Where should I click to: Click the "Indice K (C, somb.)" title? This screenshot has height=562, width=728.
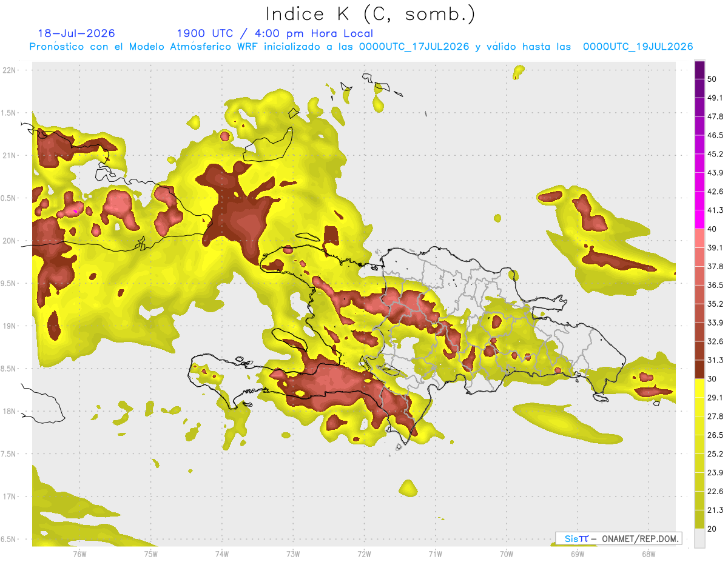point(370,14)
